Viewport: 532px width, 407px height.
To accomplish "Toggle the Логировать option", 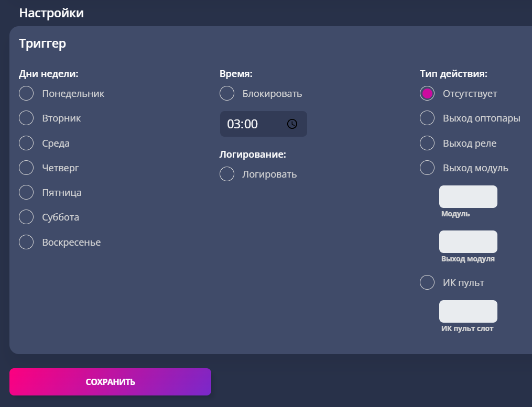I will click(x=227, y=174).
